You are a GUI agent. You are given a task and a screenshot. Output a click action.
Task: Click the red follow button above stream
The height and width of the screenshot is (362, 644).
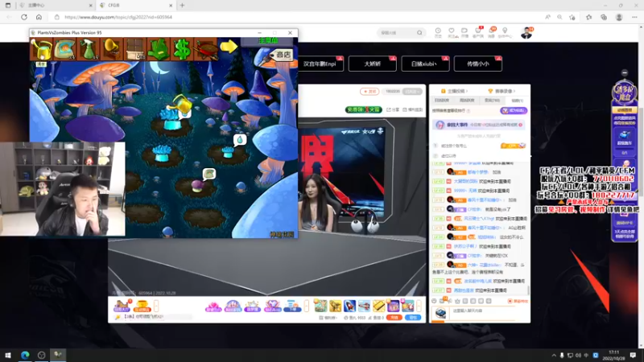click(x=369, y=92)
